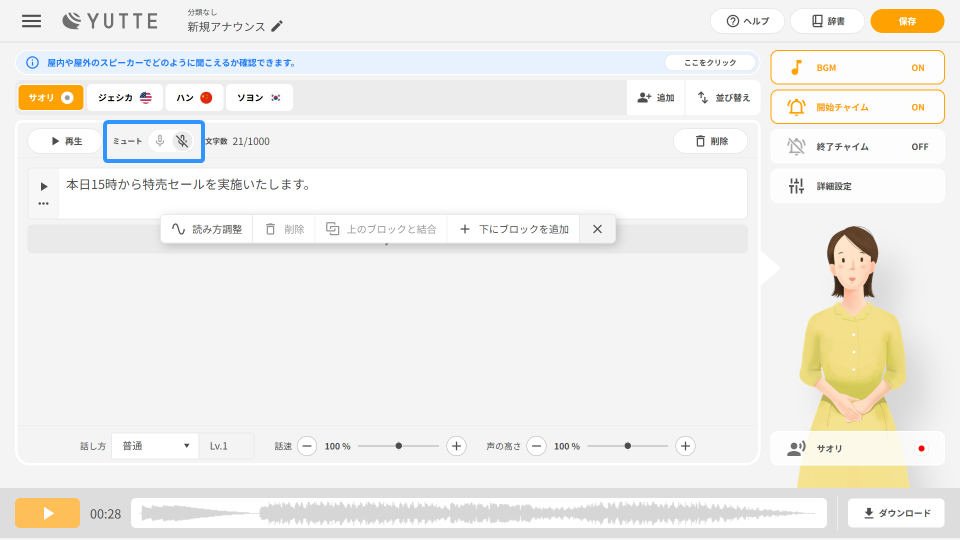Click the pencil icon to rename announcement
Viewport: 960px width, 540px height.
[277, 26]
